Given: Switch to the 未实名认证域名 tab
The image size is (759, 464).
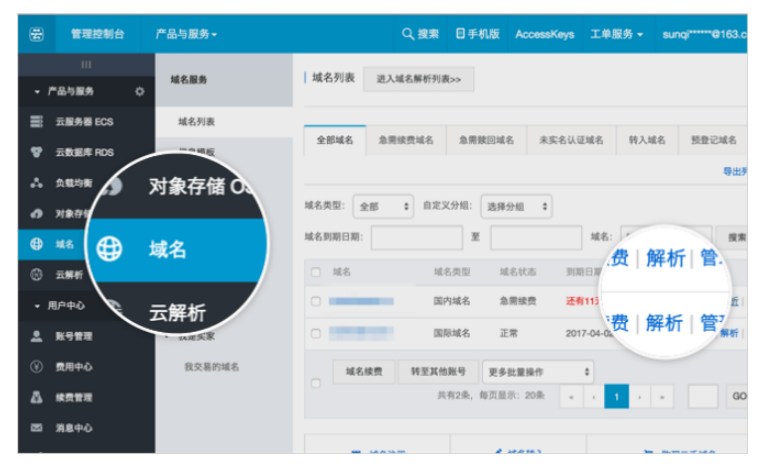Looking at the screenshot, I should click(x=571, y=140).
